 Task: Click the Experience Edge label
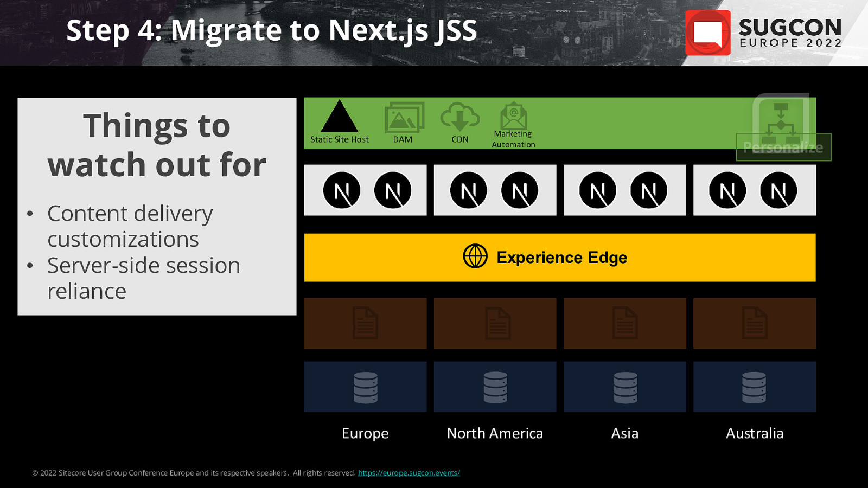click(x=562, y=258)
